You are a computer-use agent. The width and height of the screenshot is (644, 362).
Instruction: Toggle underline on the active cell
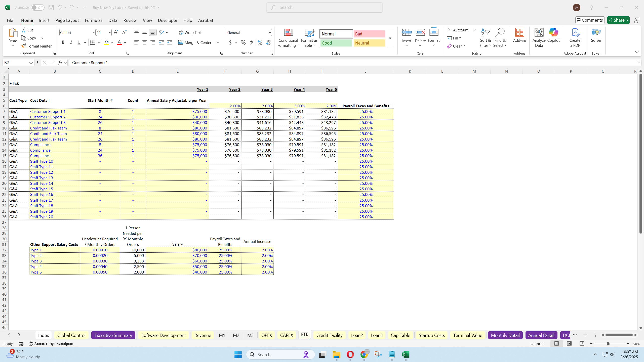tap(79, 42)
